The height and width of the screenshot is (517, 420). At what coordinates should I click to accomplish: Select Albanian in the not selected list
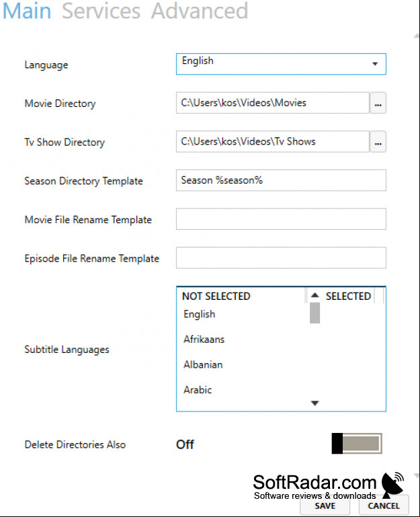(203, 364)
